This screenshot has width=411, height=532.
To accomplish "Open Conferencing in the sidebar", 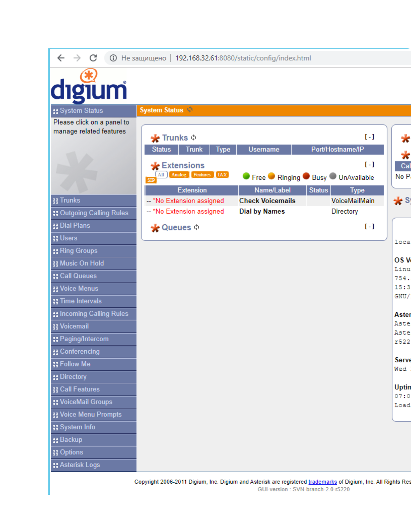I will pos(94,352).
